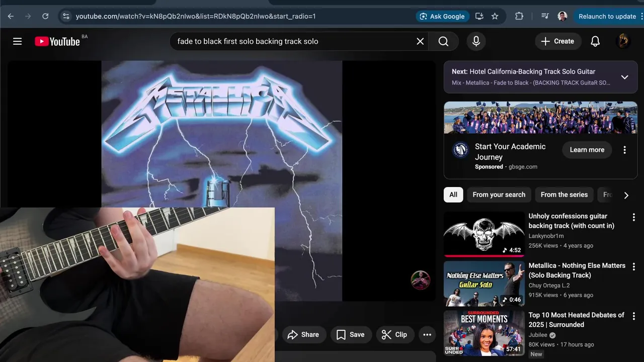Screen dimensions: 644x362
Task: Open the more actions ellipsis below video
Action: (427, 335)
